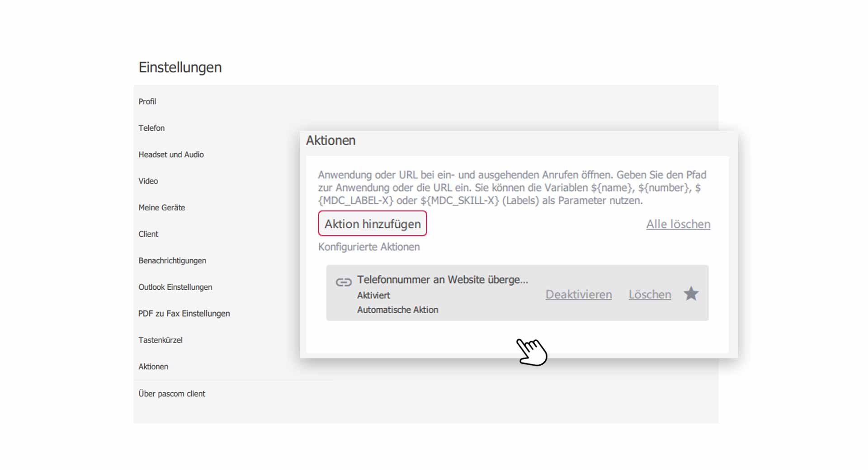Select Meine Geräte in the sidebar

point(162,207)
